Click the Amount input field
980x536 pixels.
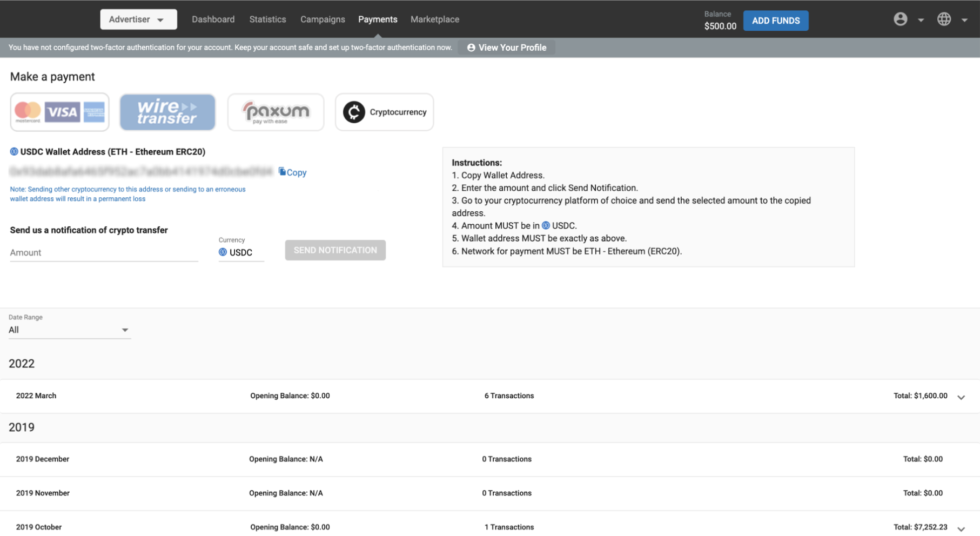(x=104, y=252)
